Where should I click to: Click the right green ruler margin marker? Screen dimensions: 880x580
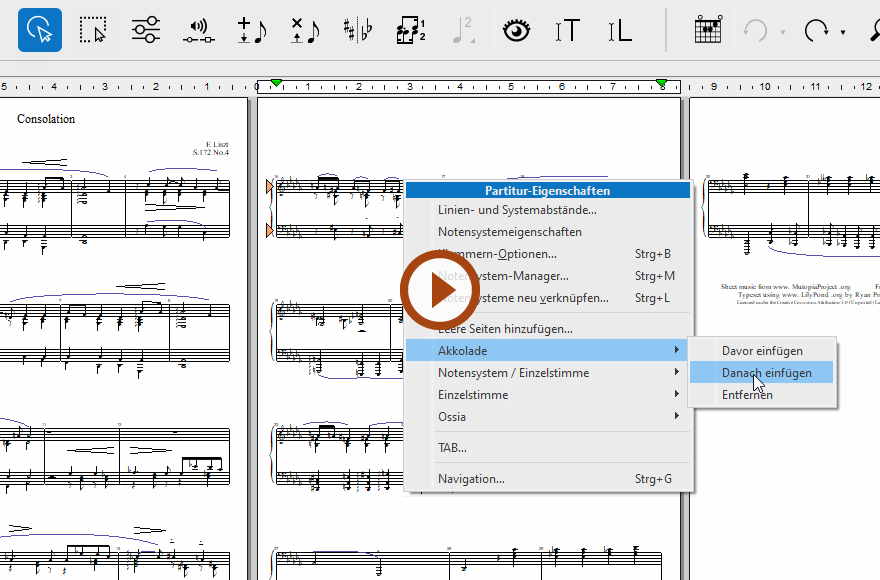[661, 83]
